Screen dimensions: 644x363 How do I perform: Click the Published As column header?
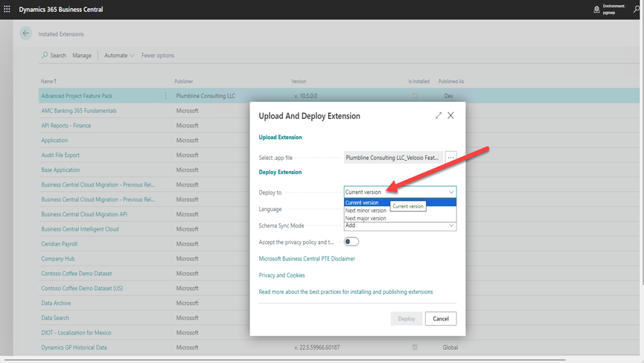[451, 81]
